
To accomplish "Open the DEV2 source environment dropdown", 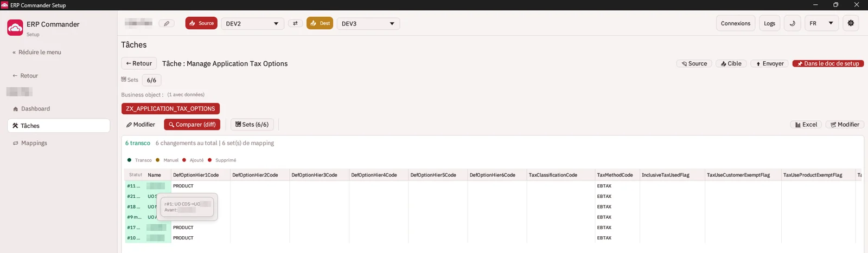I will (252, 24).
